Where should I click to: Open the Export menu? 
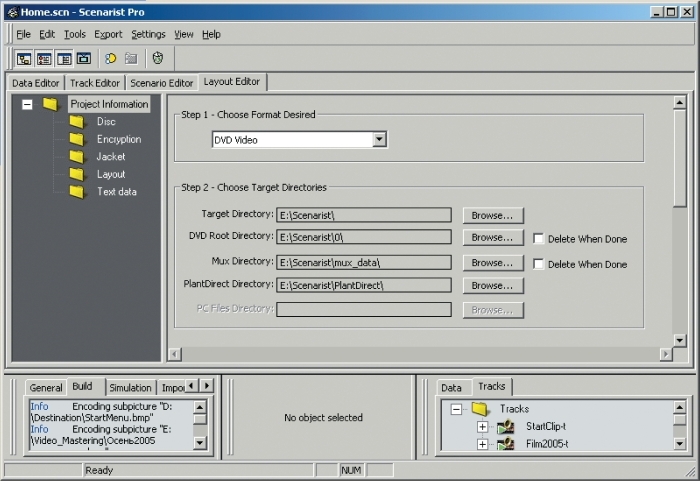(x=108, y=34)
